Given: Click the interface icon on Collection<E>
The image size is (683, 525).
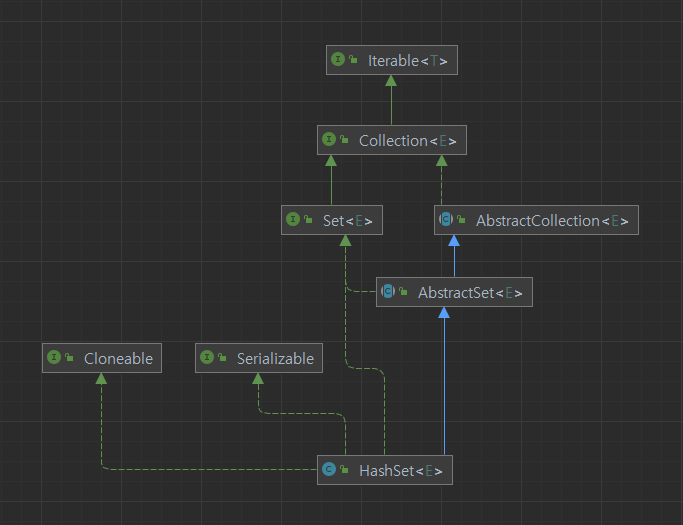Looking at the screenshot, I should point(329,139).
